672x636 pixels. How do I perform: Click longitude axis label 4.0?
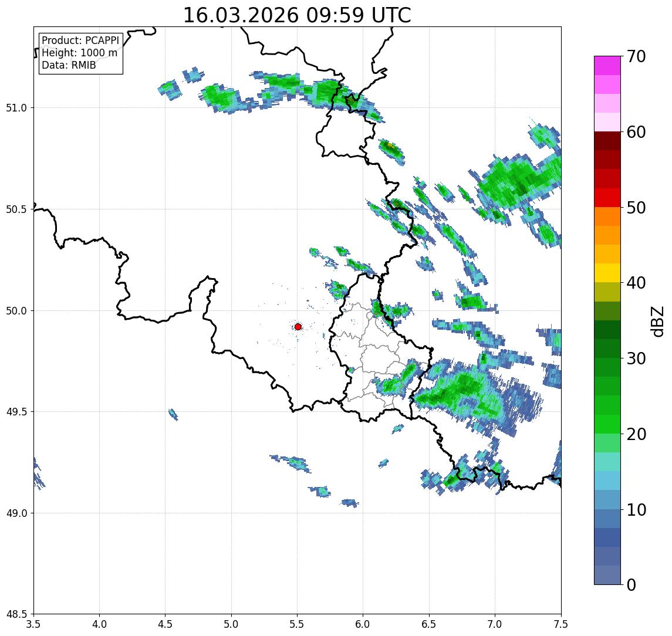pos(99,624)
